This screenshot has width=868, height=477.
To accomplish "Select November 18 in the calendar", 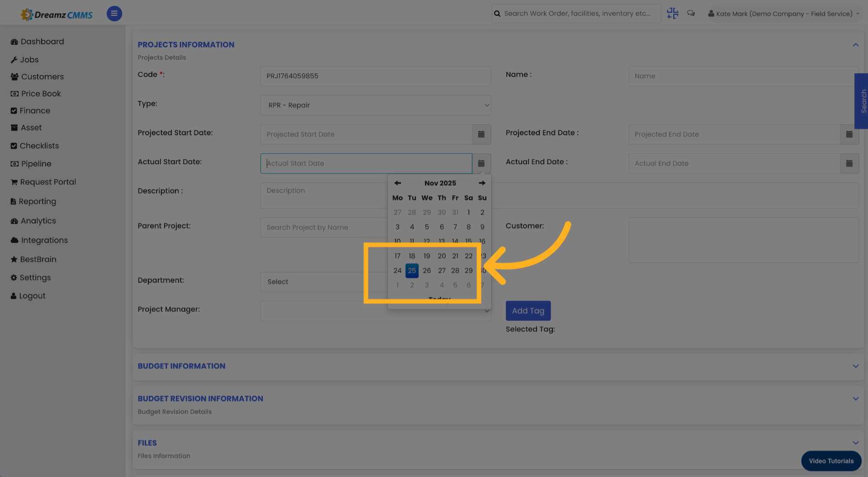I will coord(411,255).
